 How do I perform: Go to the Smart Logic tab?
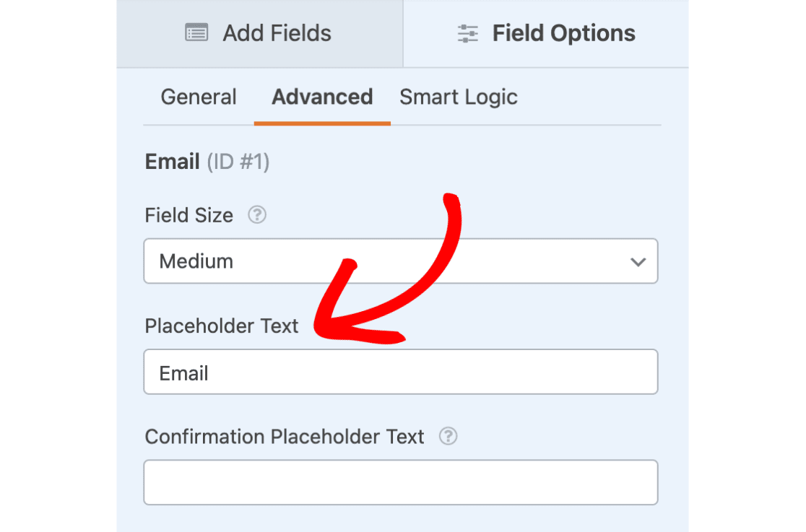tap(459, 97)
